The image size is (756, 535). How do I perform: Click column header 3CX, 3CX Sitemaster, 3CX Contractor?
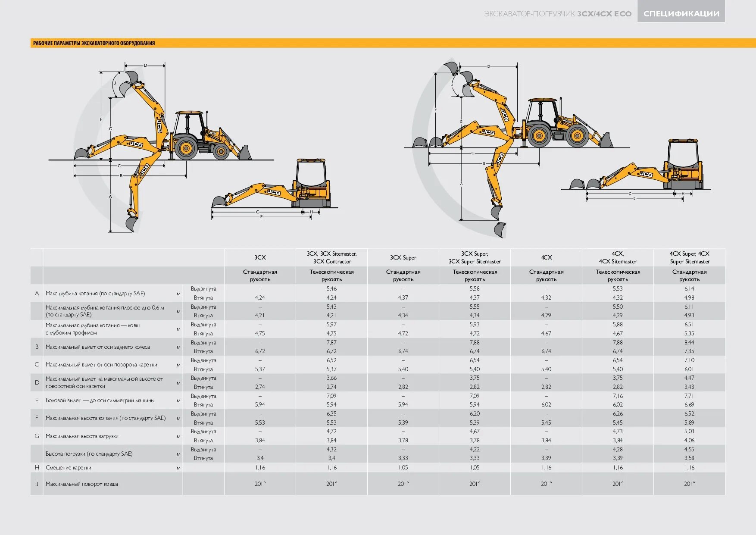331,257
